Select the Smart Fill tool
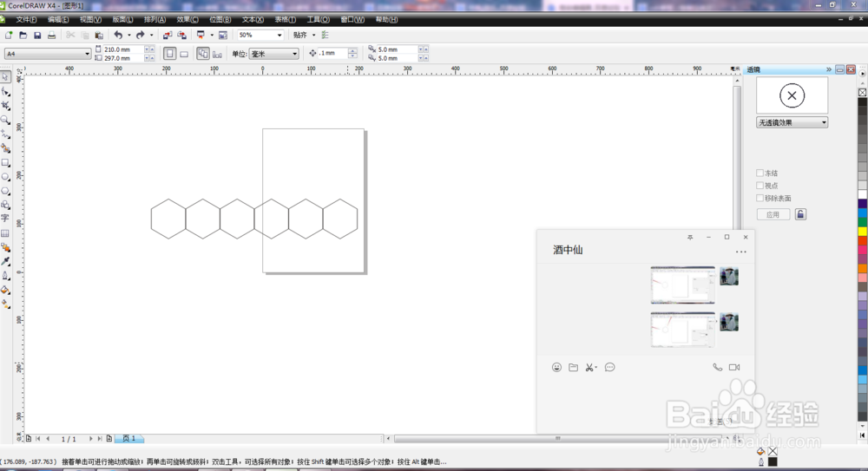Screen dimensions: 868x471 tap(5, 148)
